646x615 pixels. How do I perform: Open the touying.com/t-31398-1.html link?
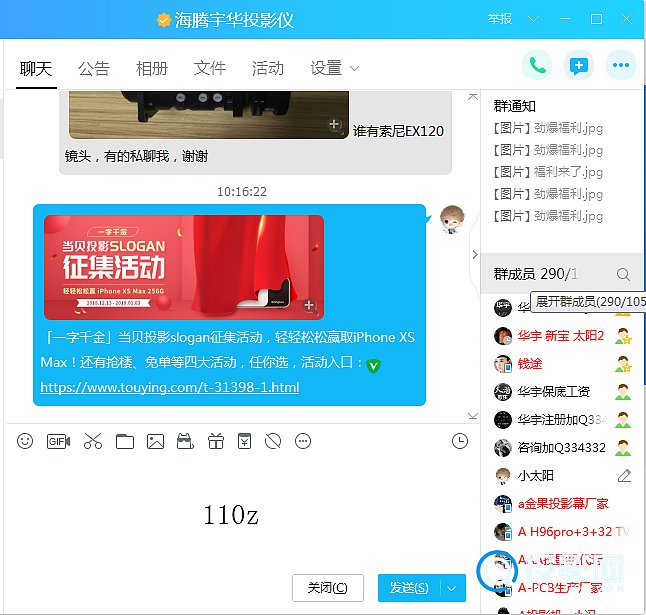170,387
